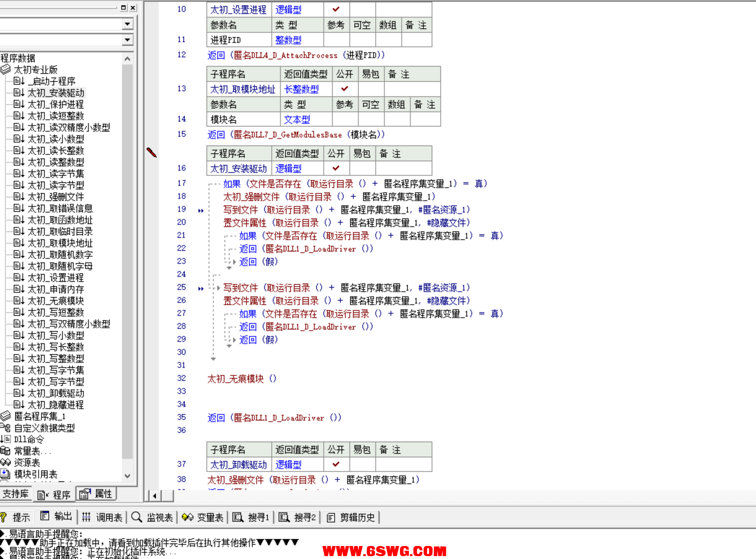The width and height of the screenshot is (756, 559).
Task: Open the second dropdown in left panel
Action: (x=127, y=40)
